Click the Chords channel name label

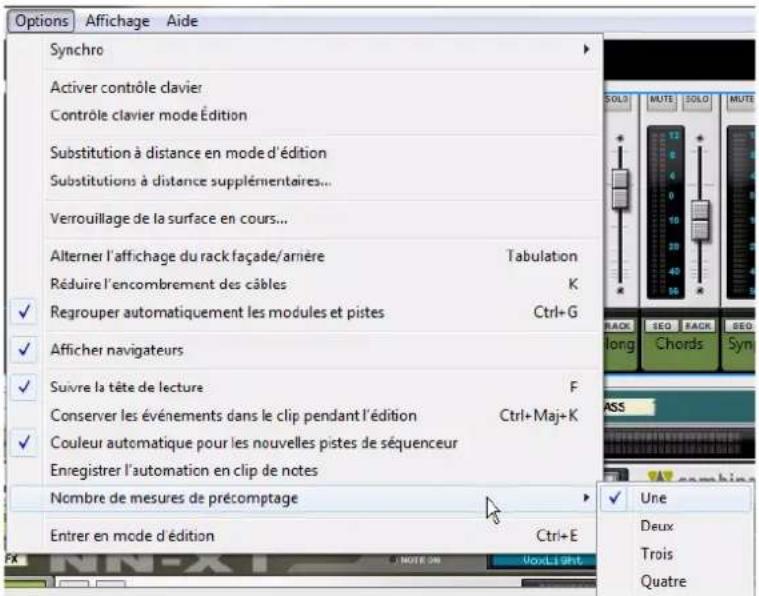(x=679, y=344)
